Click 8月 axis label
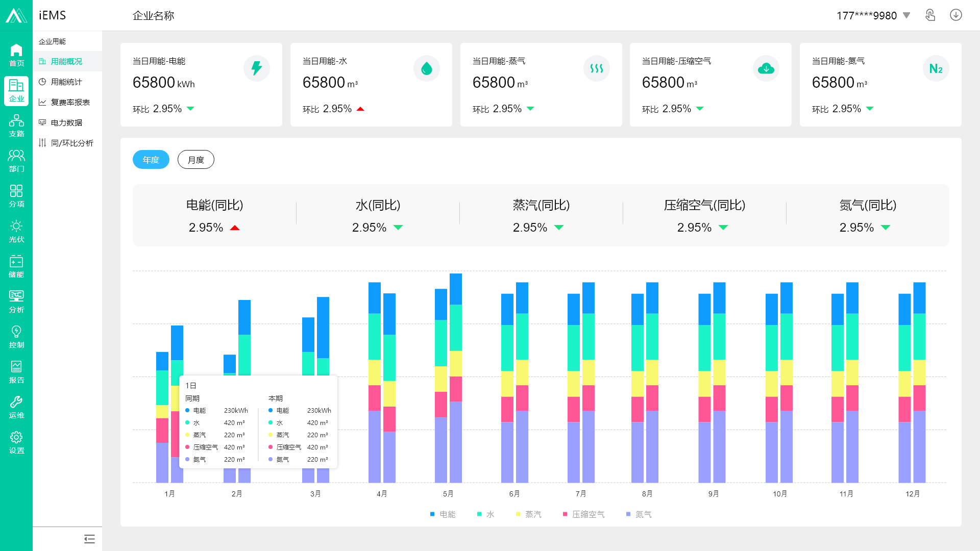 point(647,494)
